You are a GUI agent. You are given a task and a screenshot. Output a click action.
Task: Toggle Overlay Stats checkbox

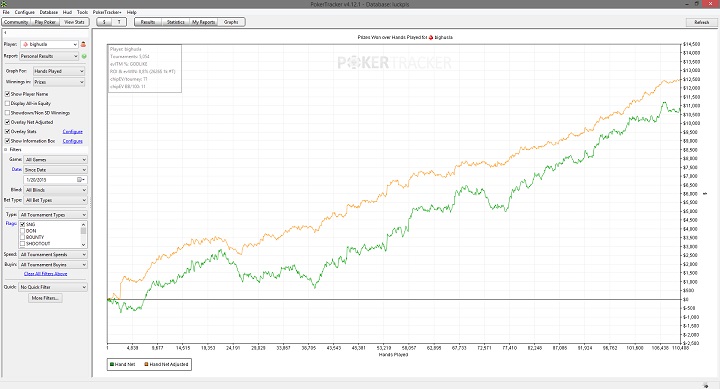pos(7,131)
